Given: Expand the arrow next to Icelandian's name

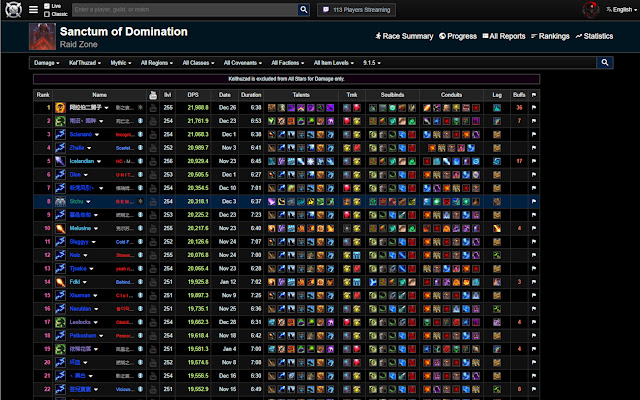Looking at the screenshot, I should 99,162.
